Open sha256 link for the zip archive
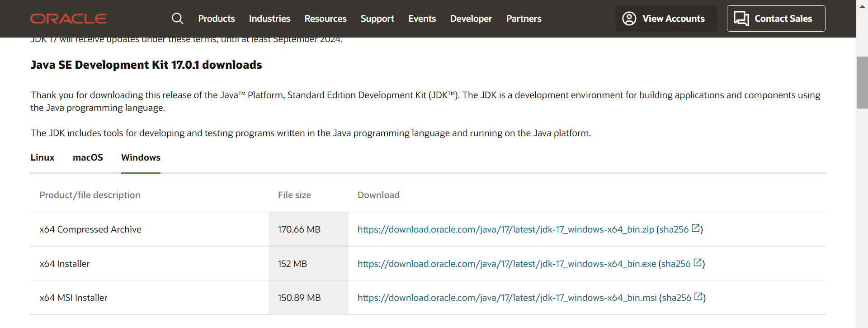The height and width of the screenshot is (328, 868). pos(674,229)
